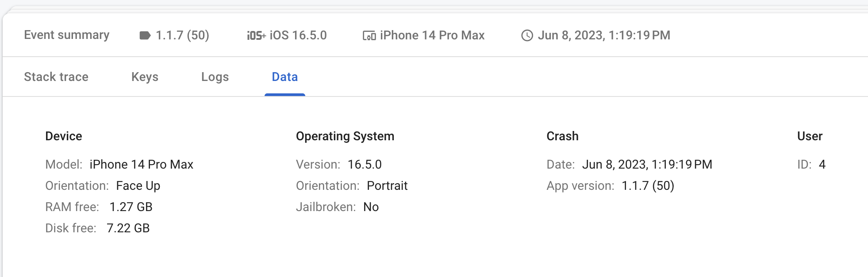Click the Disk free value 7.22 GB
Image resolution: width=868 pixels, height=277 pixels.
128,228
